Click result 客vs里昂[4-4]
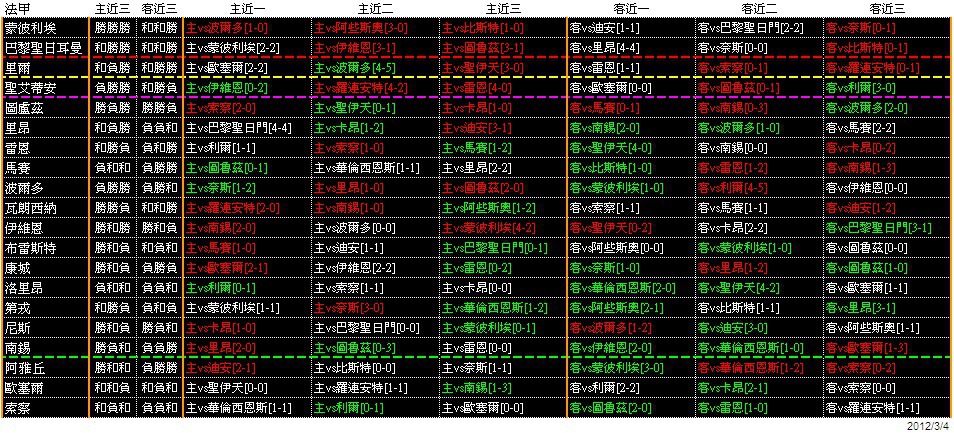Image resolution: width=954 pixels, height=433 pixels. (605, 48)
